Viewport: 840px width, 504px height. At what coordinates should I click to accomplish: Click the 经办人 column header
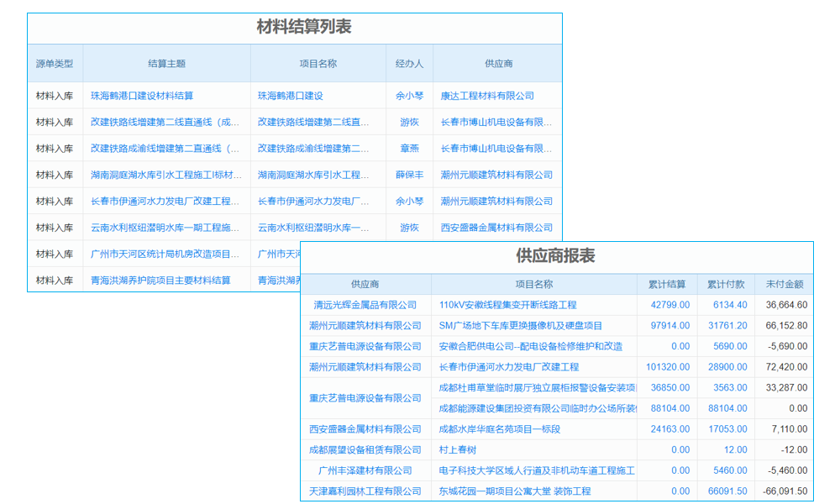[x=409, y=63]
